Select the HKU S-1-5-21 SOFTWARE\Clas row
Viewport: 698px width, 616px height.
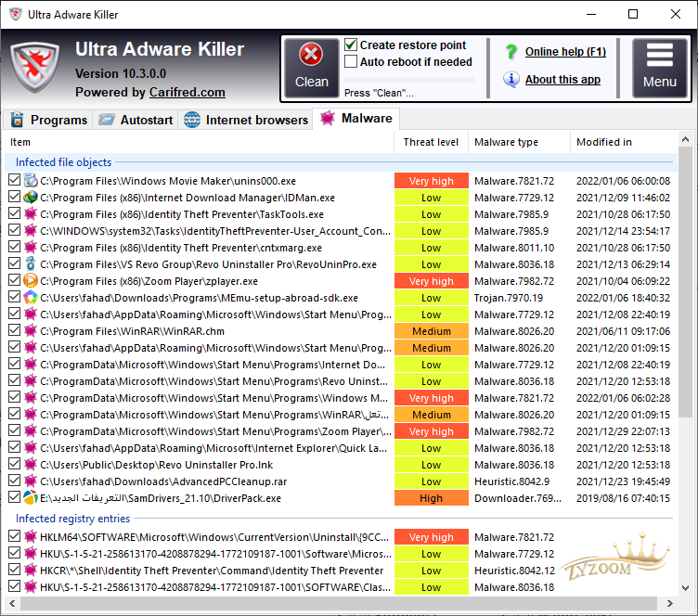tap(341, 587)
